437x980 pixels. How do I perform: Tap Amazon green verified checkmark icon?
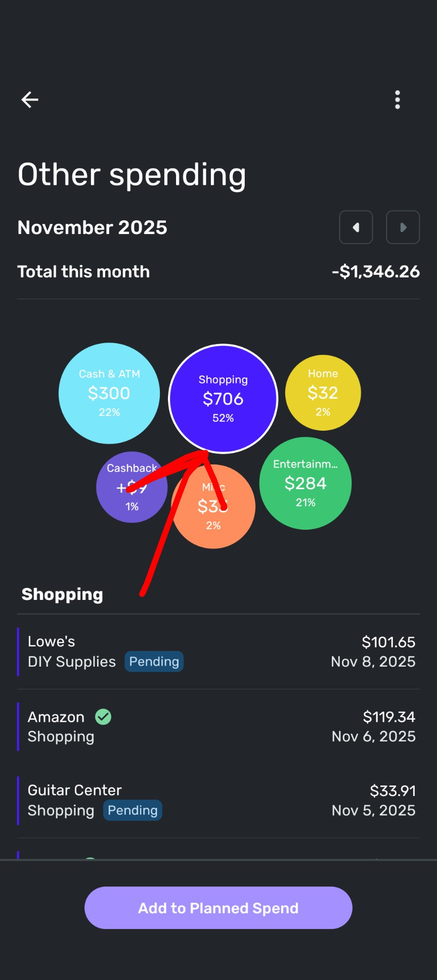tap(103, 717)
